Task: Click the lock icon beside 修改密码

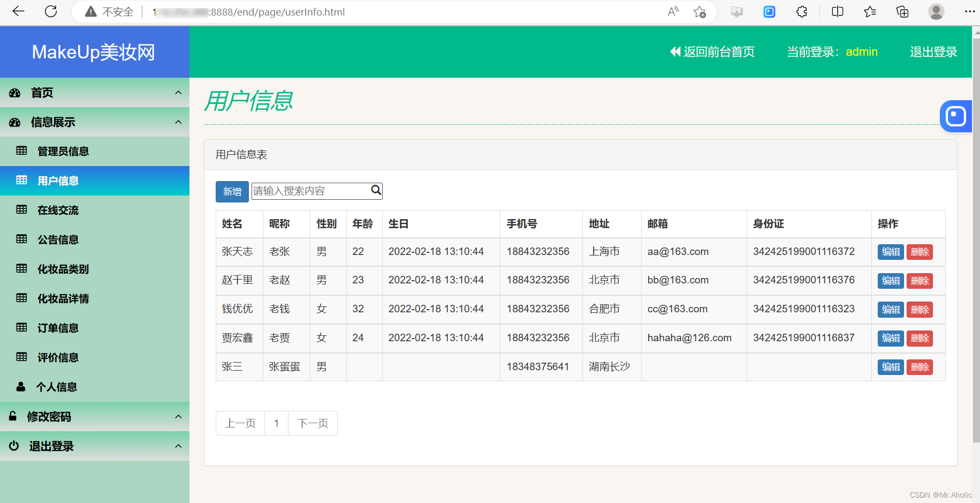Action: tap(13, 416)
